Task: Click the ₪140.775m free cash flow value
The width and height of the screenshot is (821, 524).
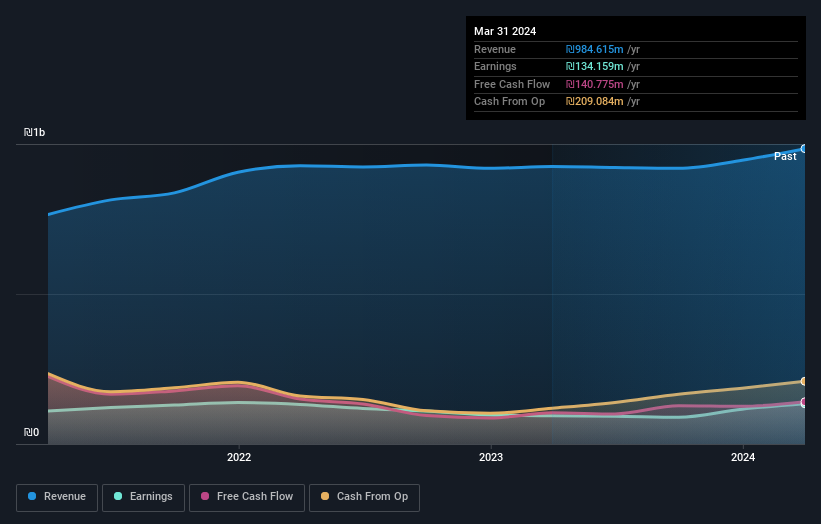Action: click(x=594, y=84)
